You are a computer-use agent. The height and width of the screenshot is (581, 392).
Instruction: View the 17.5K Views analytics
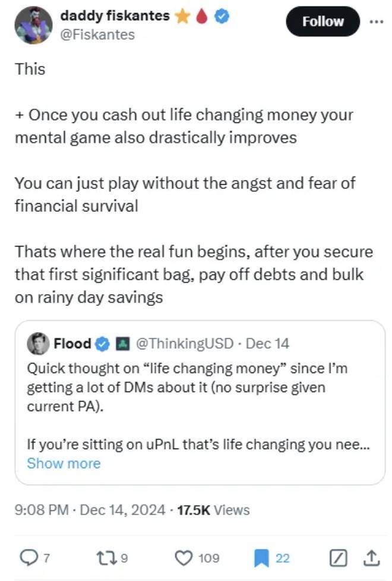click(214, 510)
